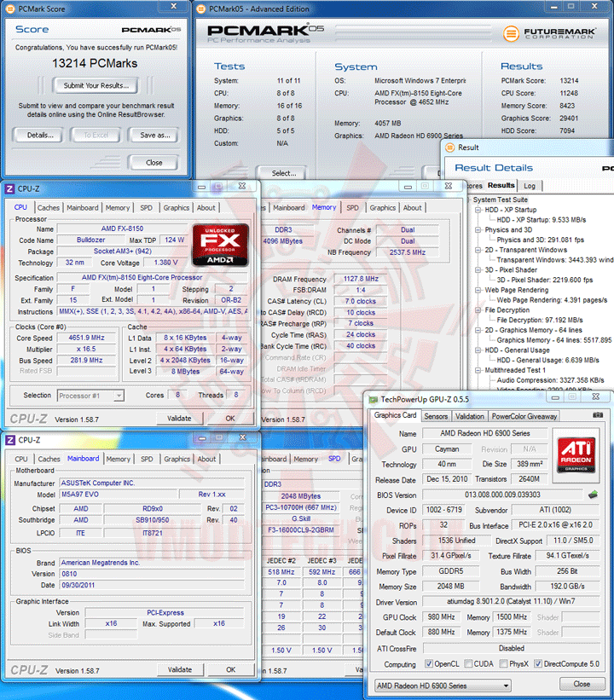The width and height of the screenshot is (614, 700).
Task: Select Audio Compression: 3327.358 KB/s row
Action: click(551, 380)
